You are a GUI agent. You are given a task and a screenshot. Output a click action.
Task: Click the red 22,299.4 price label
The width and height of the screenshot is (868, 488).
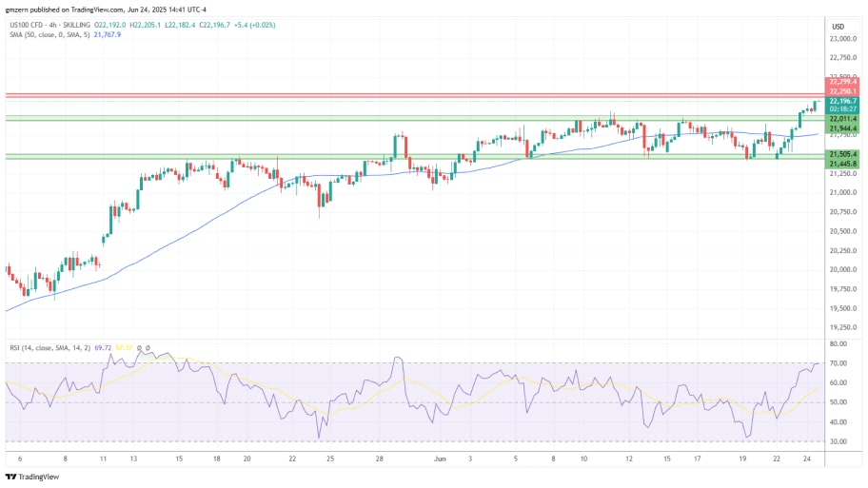click(842, 82)
